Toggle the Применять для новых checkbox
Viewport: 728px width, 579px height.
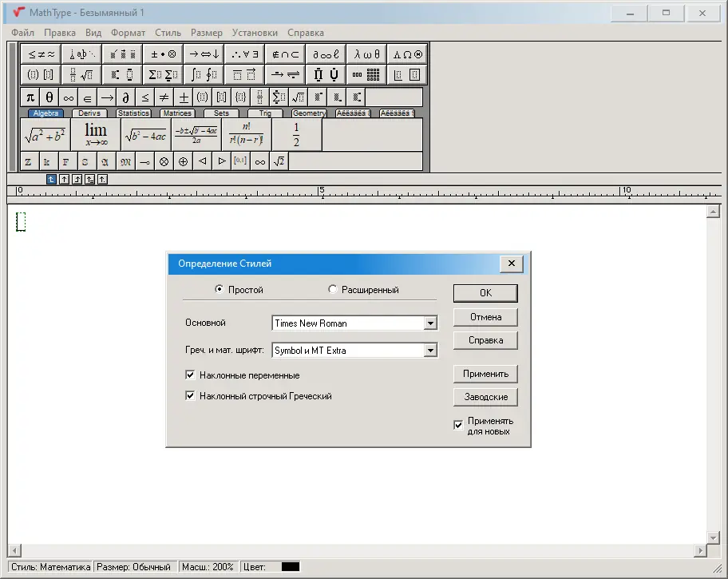click(458, 424)
